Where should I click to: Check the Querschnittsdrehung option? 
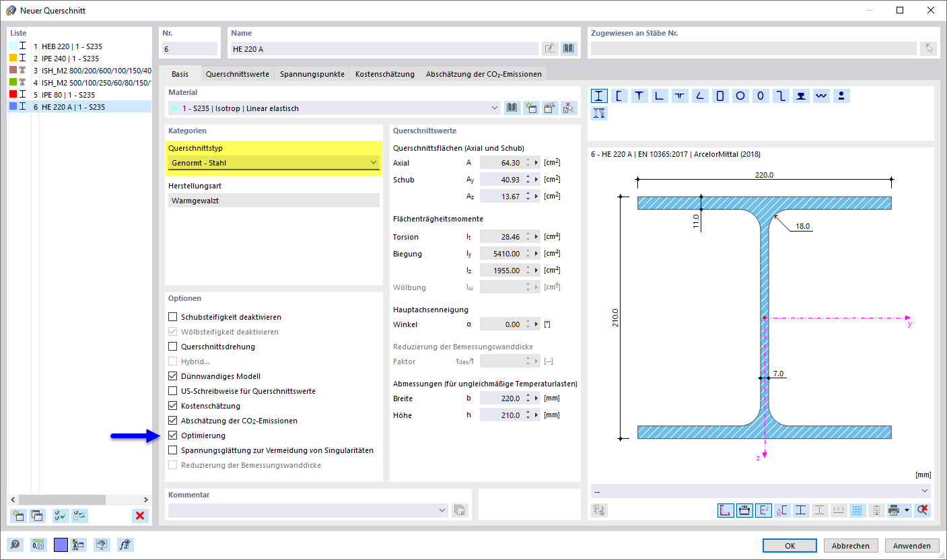(173, 347)
